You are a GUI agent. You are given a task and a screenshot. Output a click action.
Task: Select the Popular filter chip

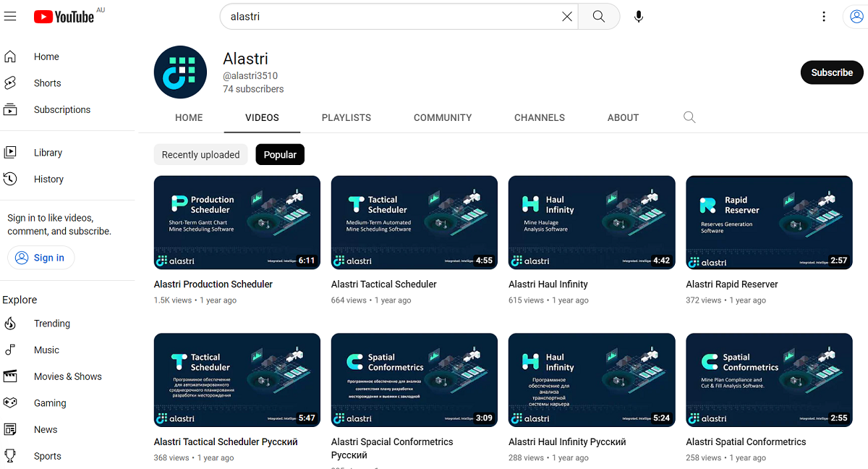coord(280,155)
